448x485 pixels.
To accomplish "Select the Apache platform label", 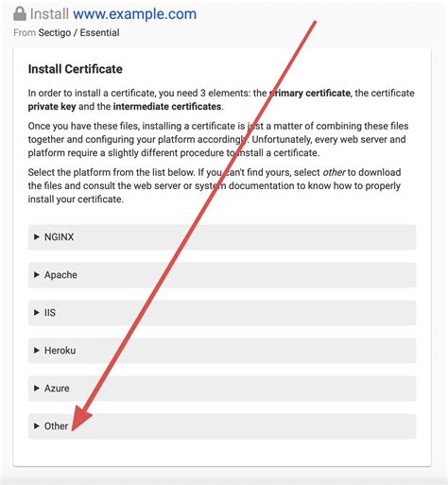I will [60, 275].
